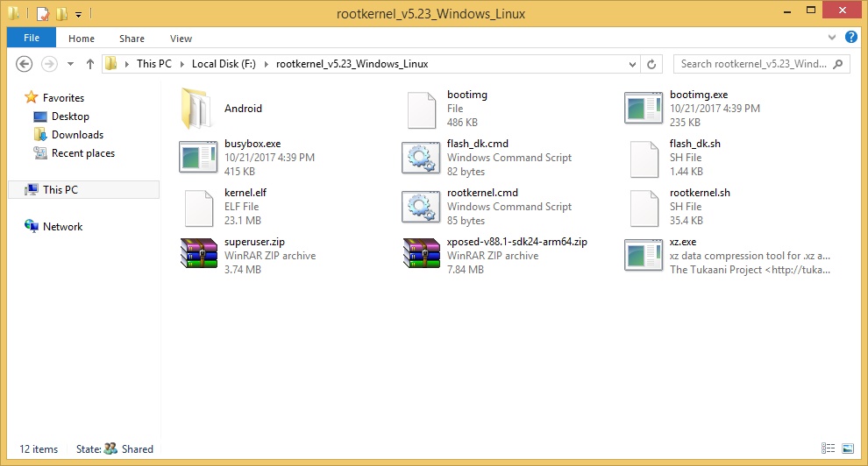This screenshot has width=868, height=466.
Task: Click the Android folder name
Action: (x=243, y=109)
